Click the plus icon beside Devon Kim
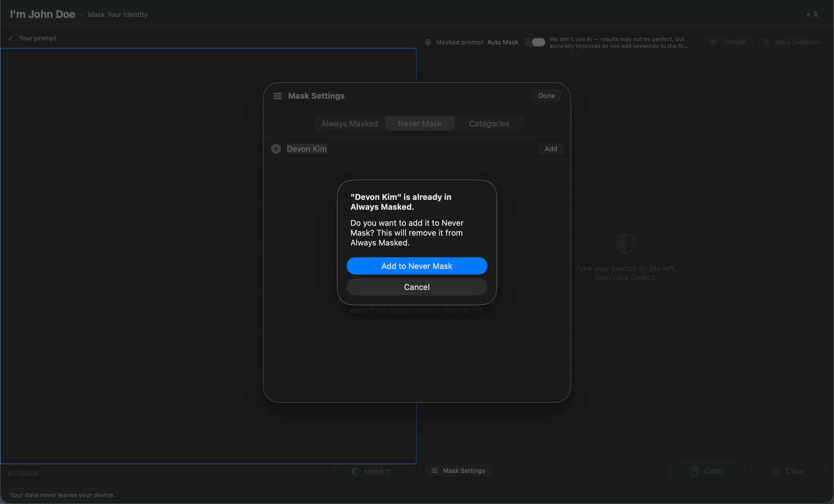This screenshot has height=504, width=834. [276, 149]
